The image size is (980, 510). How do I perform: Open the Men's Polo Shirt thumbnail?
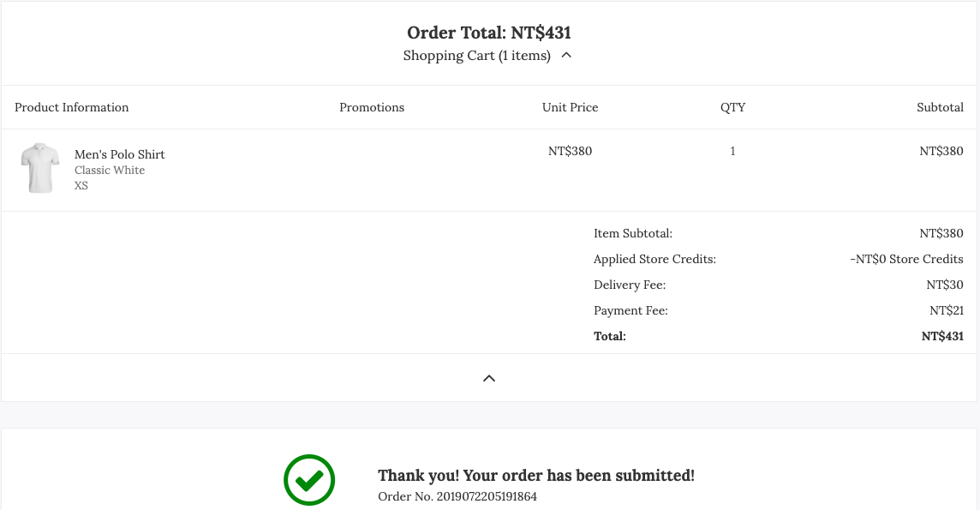[x=40, y=168]
